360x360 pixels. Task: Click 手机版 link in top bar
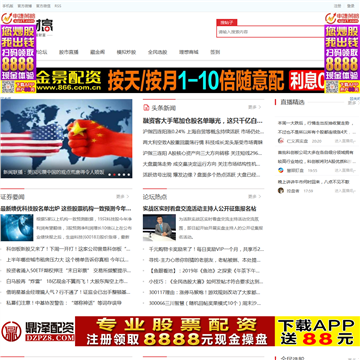(x=8, y=6)
